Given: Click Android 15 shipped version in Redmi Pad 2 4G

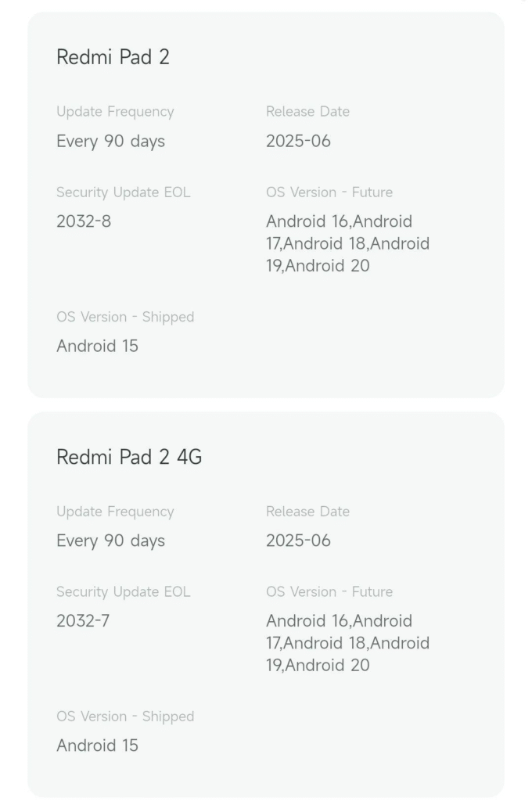Looking at the screenshot, I should [x=97, y=745].
